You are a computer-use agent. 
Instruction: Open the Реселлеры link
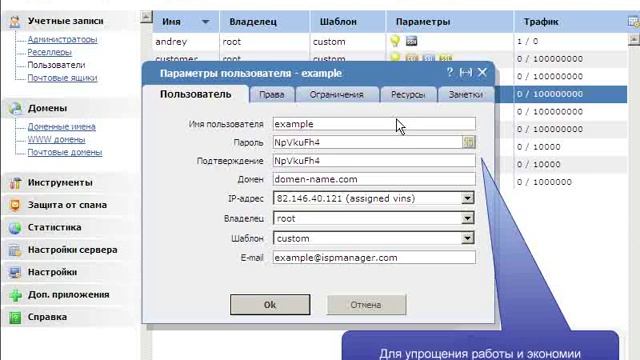(49, 52)
